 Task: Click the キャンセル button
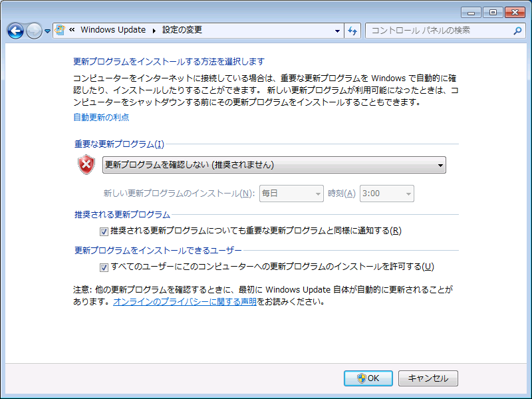[428, 378]
